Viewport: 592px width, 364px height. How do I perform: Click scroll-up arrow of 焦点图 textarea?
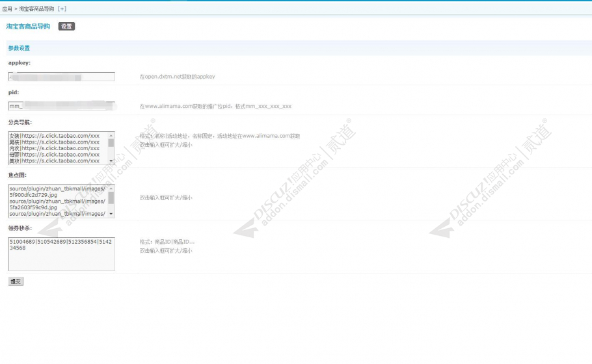pos(111,188)
